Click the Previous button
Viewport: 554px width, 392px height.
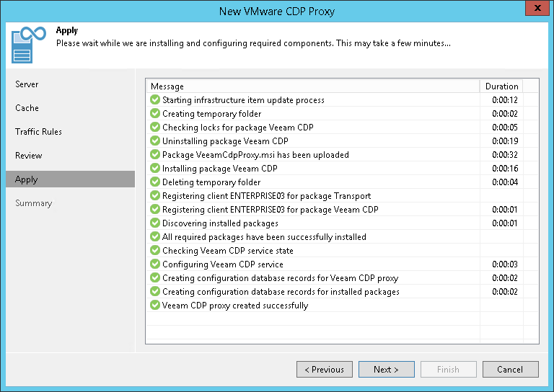pyautogui.click(x=325, y=370)
